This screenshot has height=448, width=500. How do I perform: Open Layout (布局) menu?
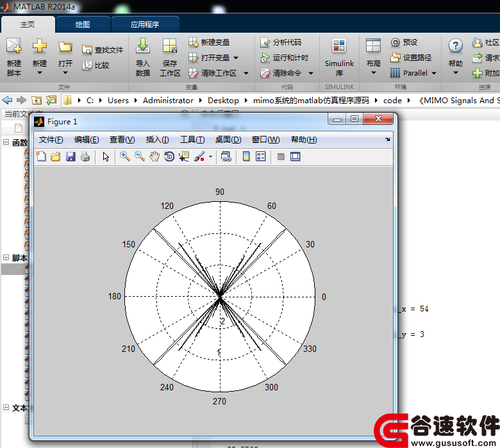pos(373,57)
